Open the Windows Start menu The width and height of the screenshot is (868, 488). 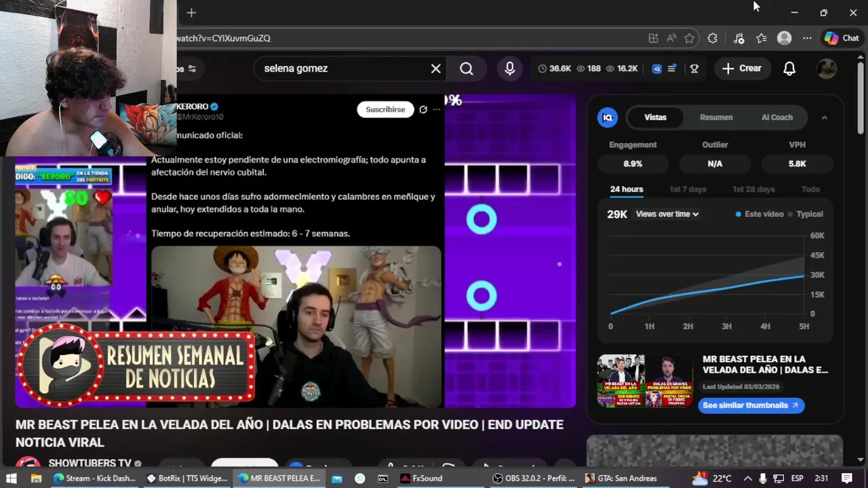[12, 478]
